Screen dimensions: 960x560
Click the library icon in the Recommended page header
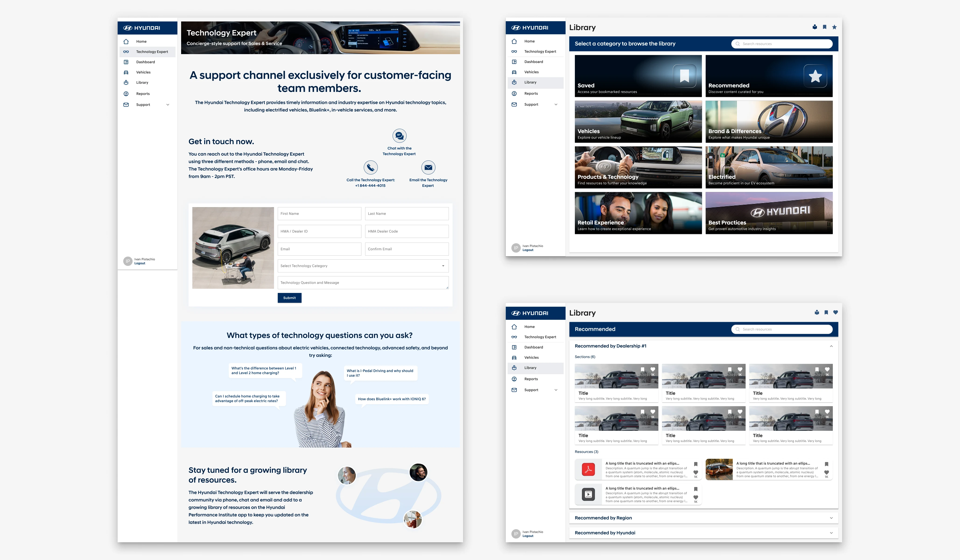click(816, 313)
